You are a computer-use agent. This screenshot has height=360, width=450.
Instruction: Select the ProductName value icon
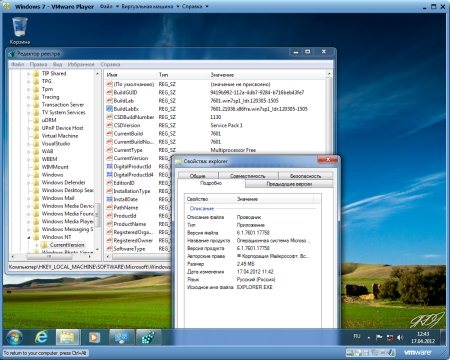point(109,224)
